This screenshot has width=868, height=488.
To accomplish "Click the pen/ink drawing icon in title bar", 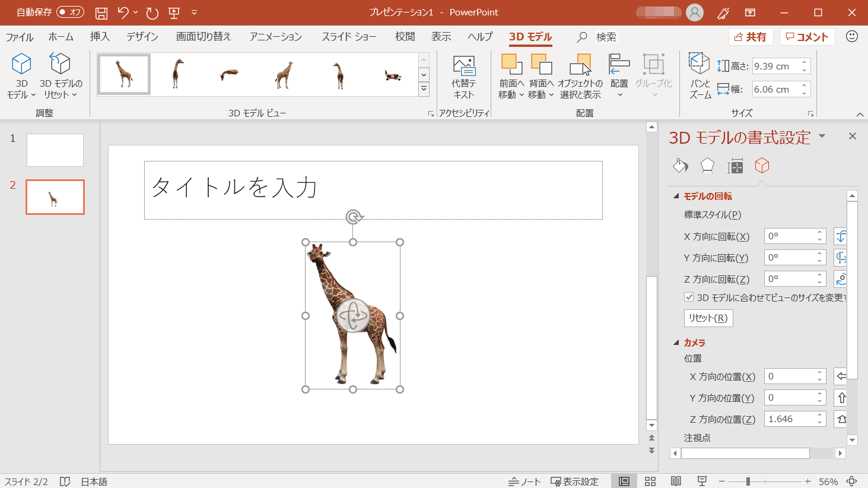I will 723,12.
